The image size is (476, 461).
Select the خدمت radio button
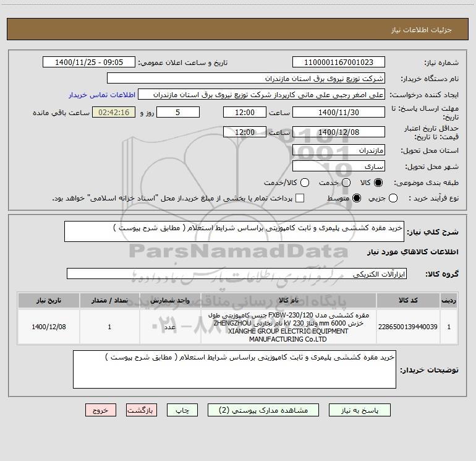346,183
